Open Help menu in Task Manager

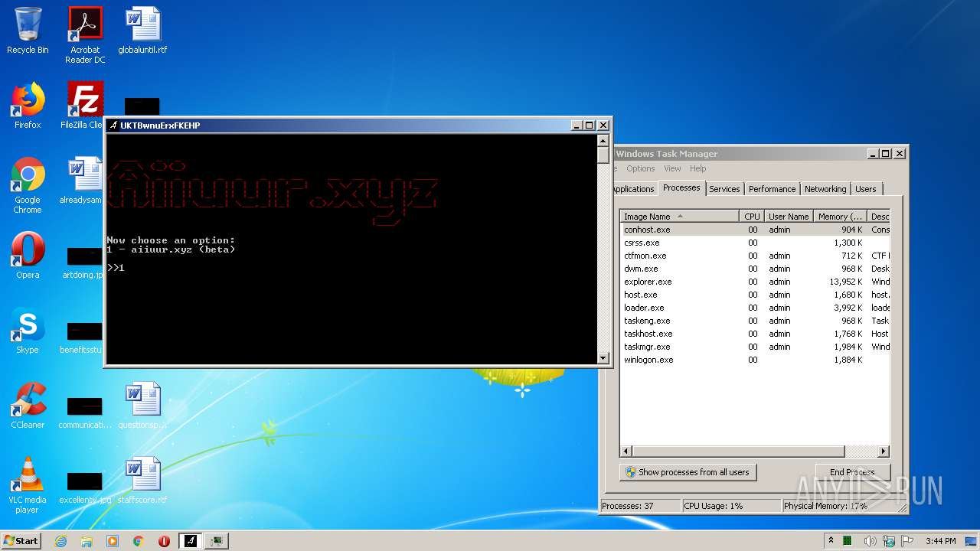697,168
